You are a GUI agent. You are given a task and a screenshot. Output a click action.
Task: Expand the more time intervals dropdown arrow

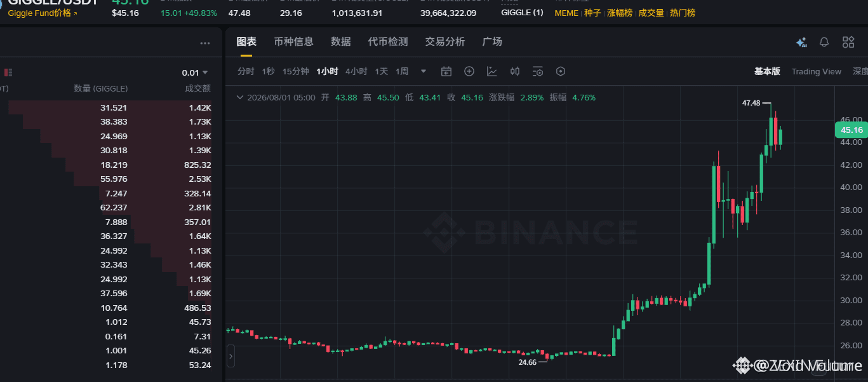(x=424, y=71)
